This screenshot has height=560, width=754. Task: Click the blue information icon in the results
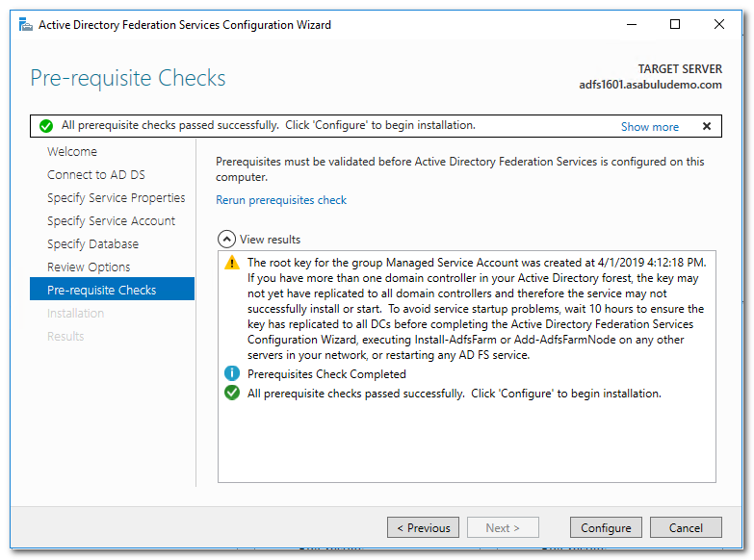point(231,374)
